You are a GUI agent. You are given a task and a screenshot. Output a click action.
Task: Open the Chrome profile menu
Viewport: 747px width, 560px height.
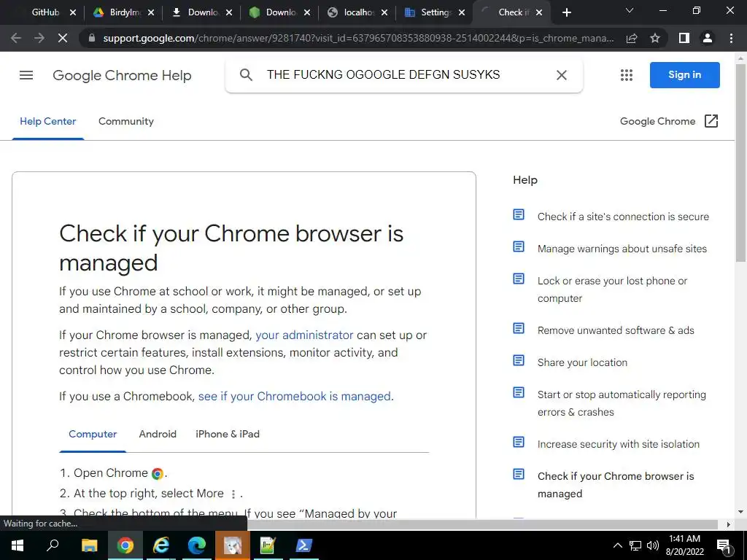[x=708, y=38]
